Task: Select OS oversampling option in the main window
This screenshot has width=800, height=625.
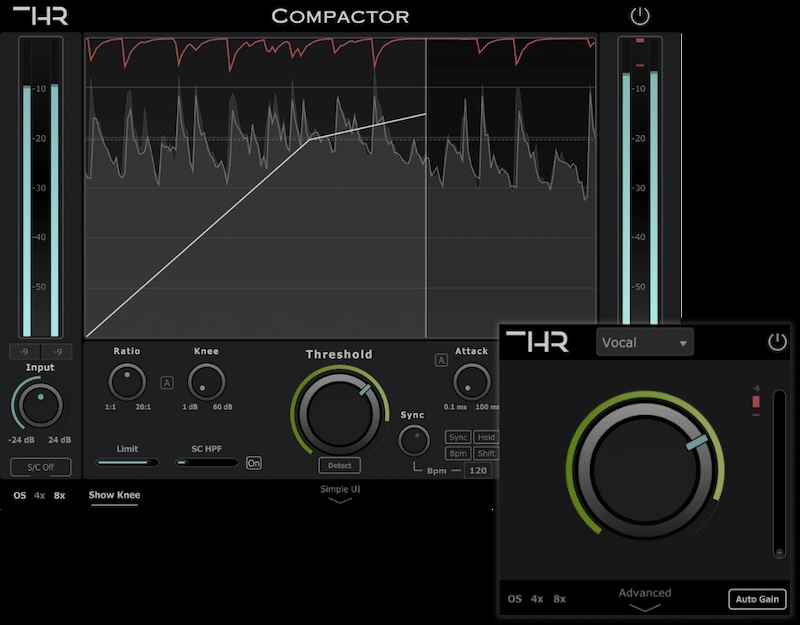Action: 19,495
